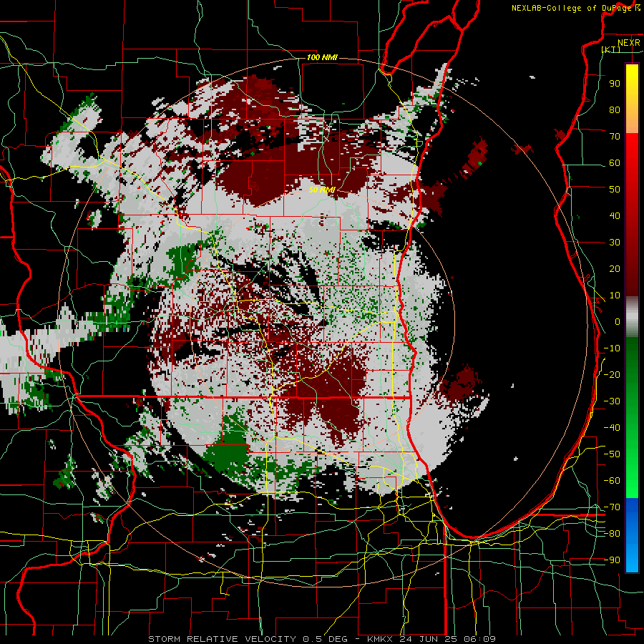644x644 pixels.
Task: Click the -70 value on the velocity scale
Action: (612, 507)
